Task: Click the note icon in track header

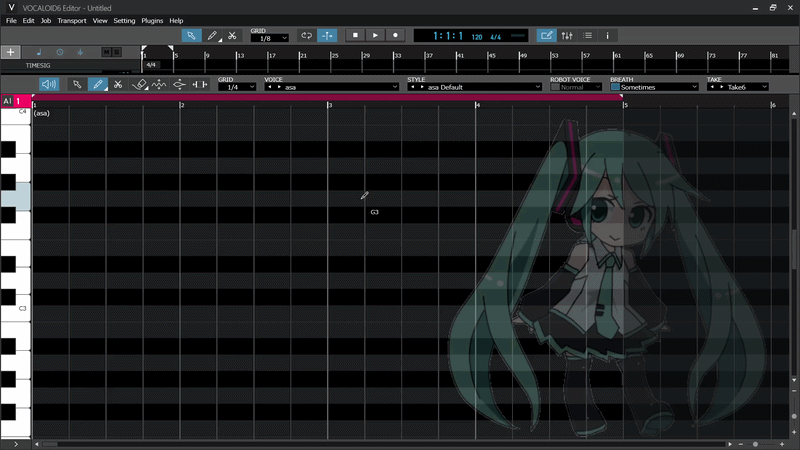Action: [x=39, y=52]
